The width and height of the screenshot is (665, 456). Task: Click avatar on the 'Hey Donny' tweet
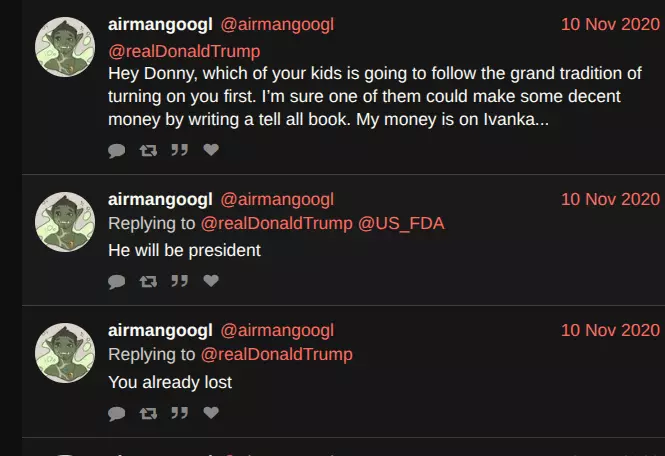click(65, 47)
